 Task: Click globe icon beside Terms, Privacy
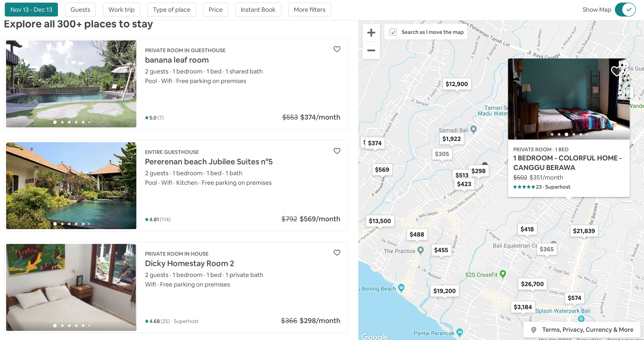pos(533,330)
